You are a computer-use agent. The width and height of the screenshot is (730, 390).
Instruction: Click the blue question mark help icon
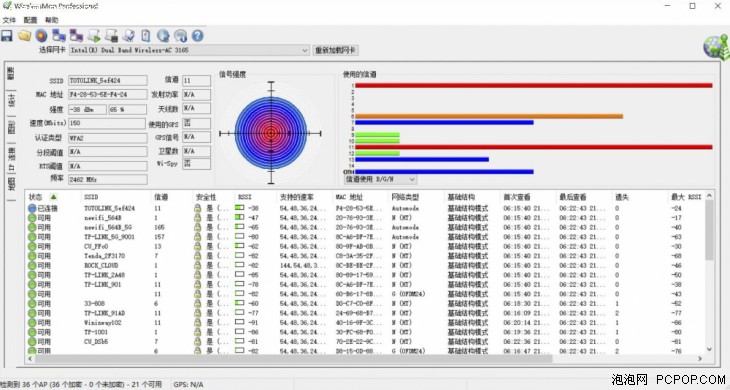tap(197, 35)
